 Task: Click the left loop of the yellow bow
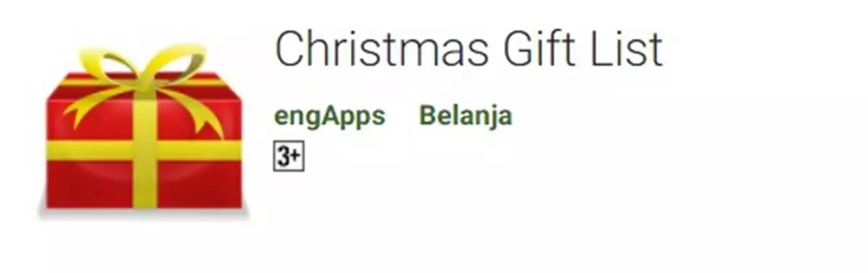(x=110, y=64)
